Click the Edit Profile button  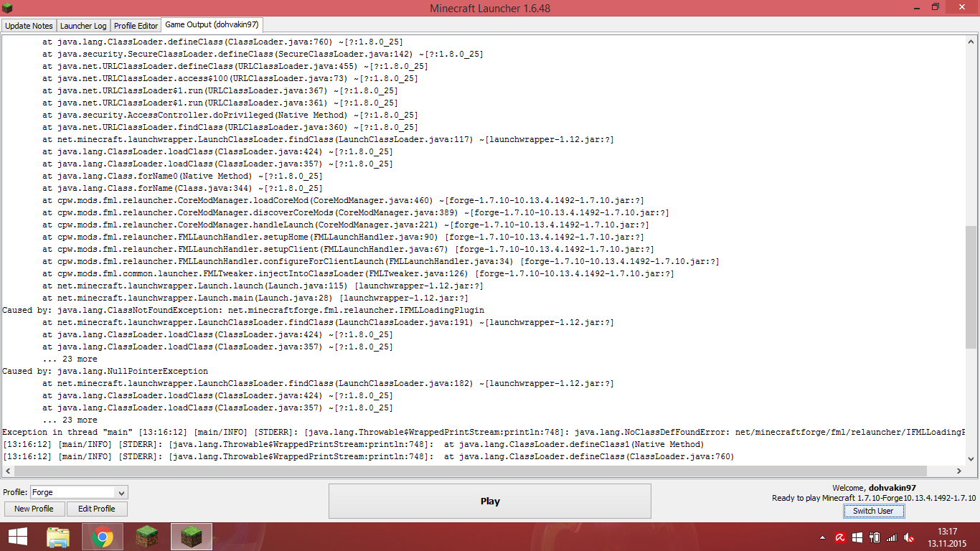pos(97,509)
